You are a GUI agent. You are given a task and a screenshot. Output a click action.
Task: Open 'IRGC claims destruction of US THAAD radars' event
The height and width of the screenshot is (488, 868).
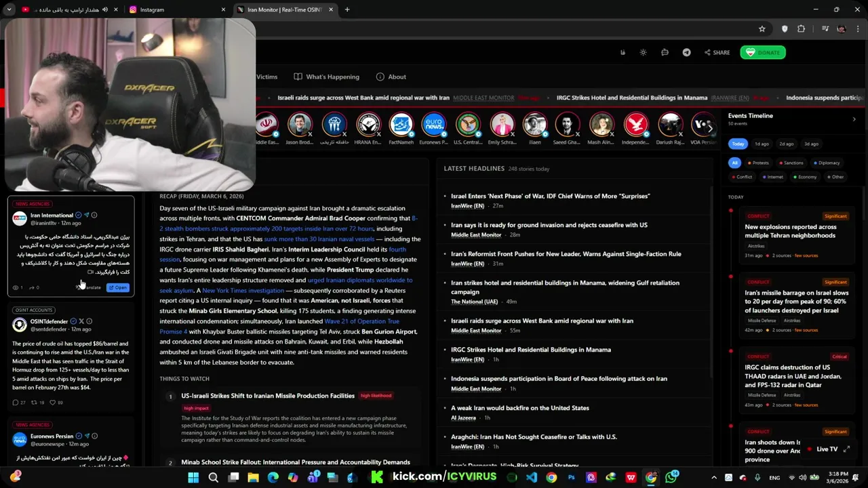793,376
